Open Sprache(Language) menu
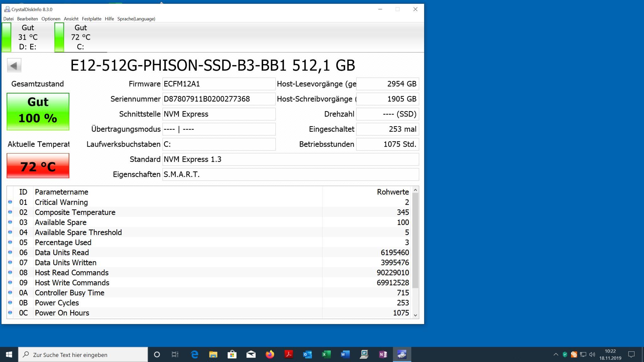The image size is (644, 362). pyautogui.click(x=136, y=19)
